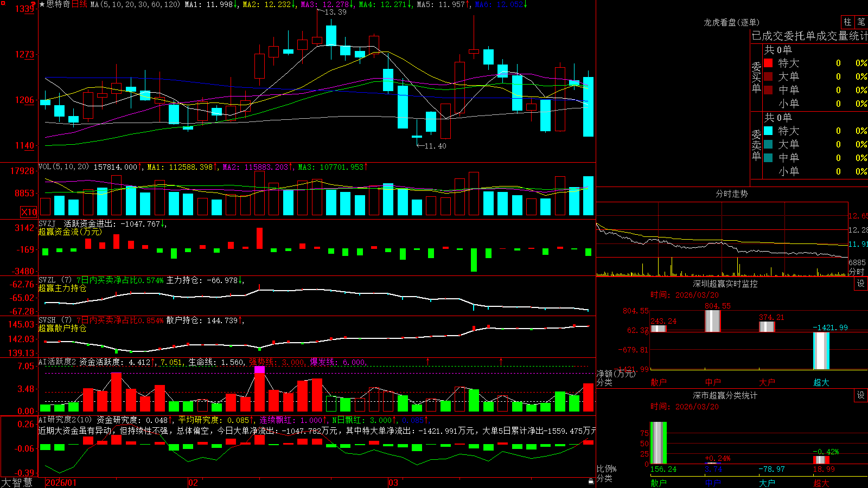Click the 3.74 value under 中户

point(713,469)
